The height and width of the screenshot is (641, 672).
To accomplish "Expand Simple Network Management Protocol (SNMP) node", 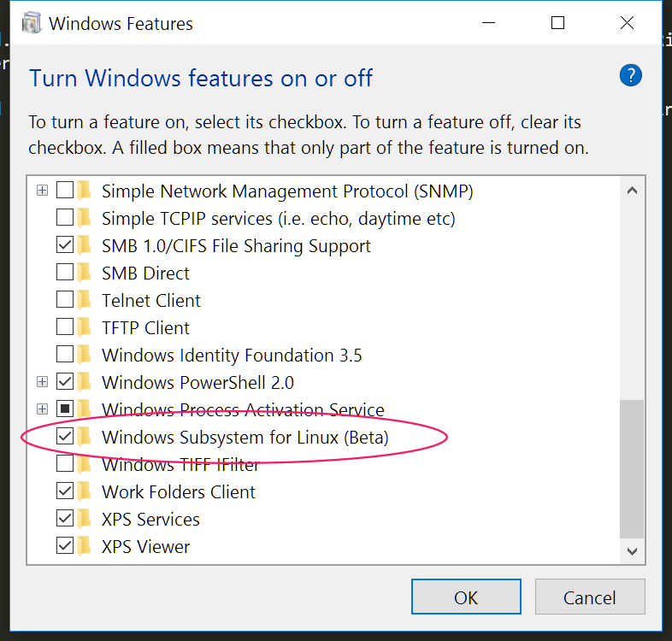I will click(x=42, y=191).
